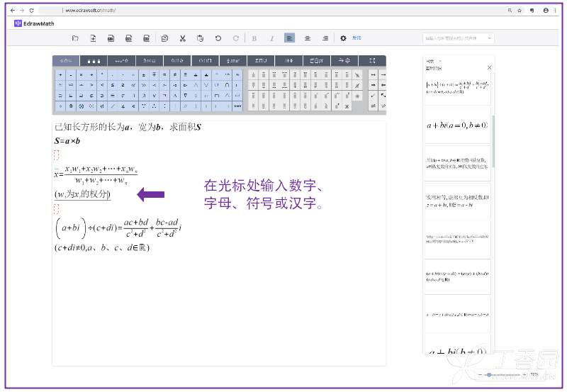The height and width of the screenshot is (392, 567).
Task: Click the equilibrium harpoons arrow symbol
Action: point(374,106)
